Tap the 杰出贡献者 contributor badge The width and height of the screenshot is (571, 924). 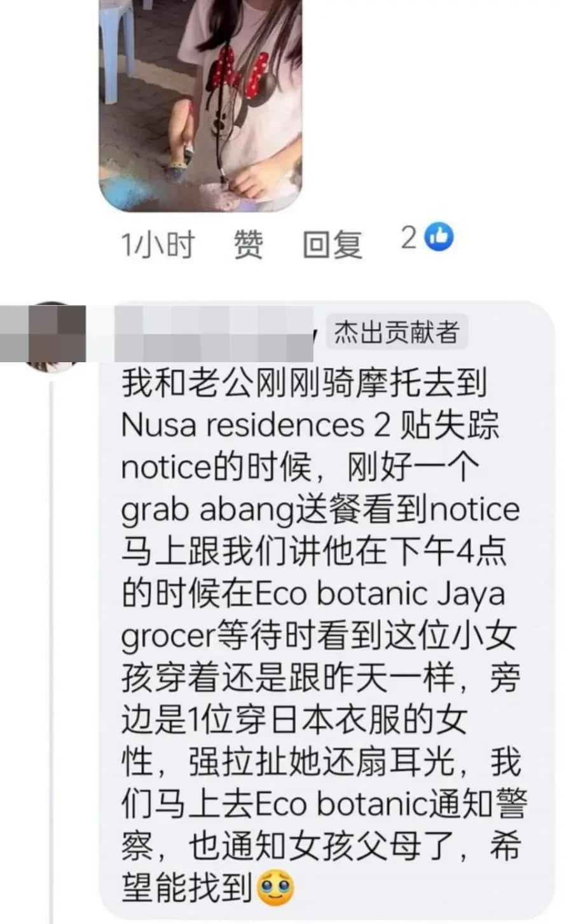(x=397, y=332)
